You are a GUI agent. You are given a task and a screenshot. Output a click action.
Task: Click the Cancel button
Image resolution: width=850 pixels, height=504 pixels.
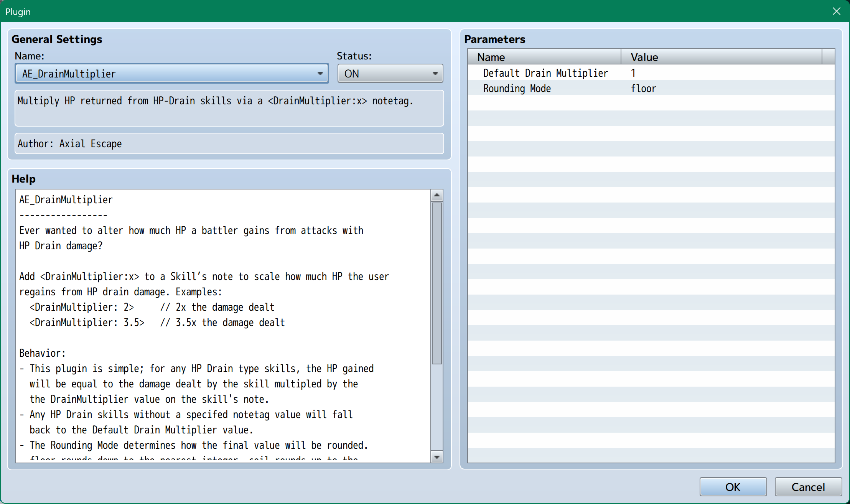point(808,487)
